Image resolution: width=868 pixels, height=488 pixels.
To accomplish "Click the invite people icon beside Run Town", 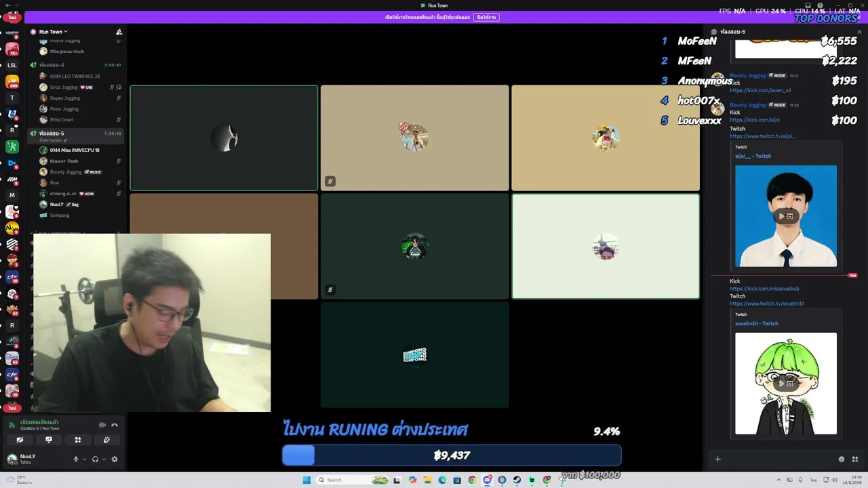I will (x=119, y=32).
